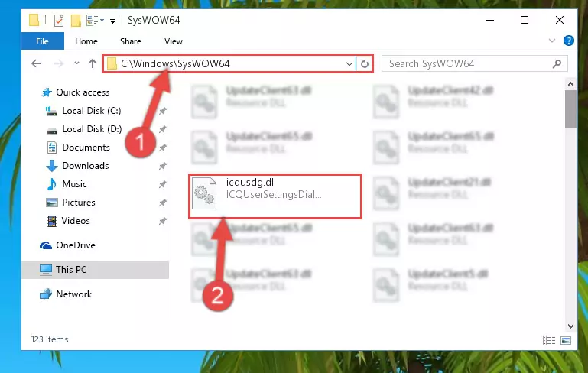The image size is (588, 373).
Task: Click the pin icon next to Pictures
Action: [162, 203]
